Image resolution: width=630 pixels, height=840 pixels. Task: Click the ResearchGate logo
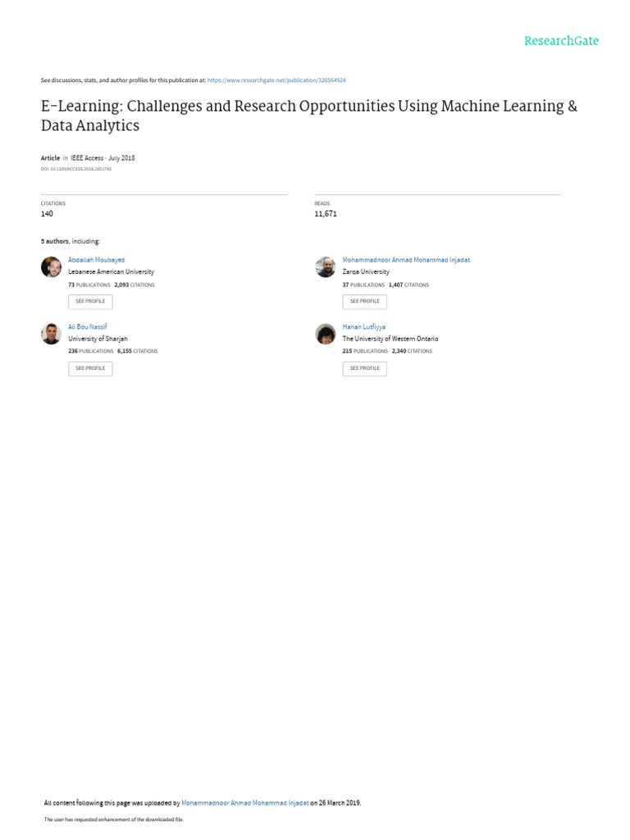[561, 41]
